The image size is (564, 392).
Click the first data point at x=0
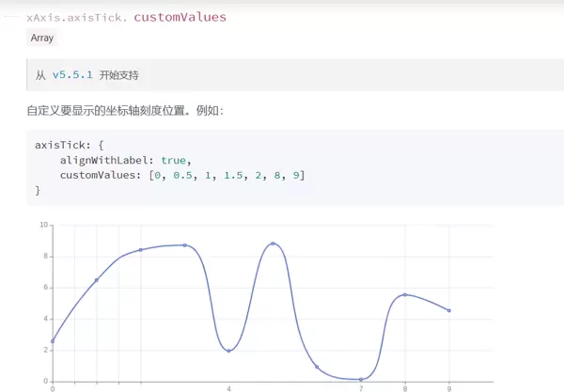point(53,341)
